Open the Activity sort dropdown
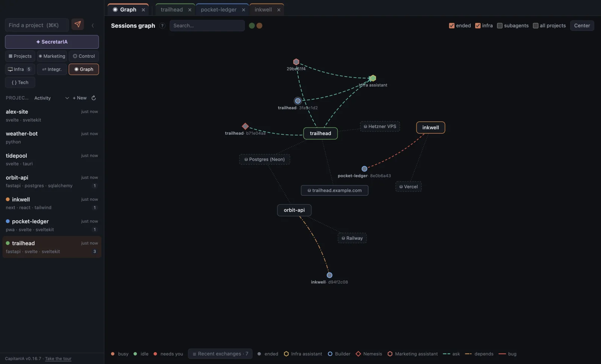Screen dimensions: 601x364 (x=51, y=98)
